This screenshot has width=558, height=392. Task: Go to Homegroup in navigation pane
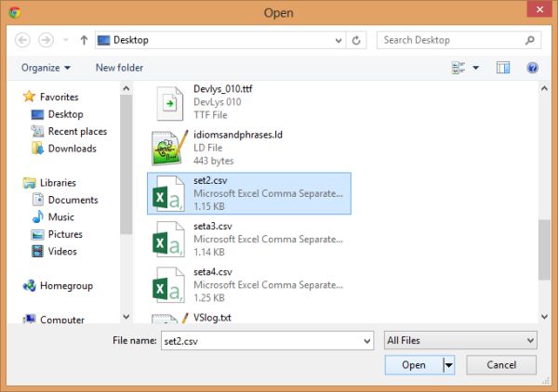point(66,286)
